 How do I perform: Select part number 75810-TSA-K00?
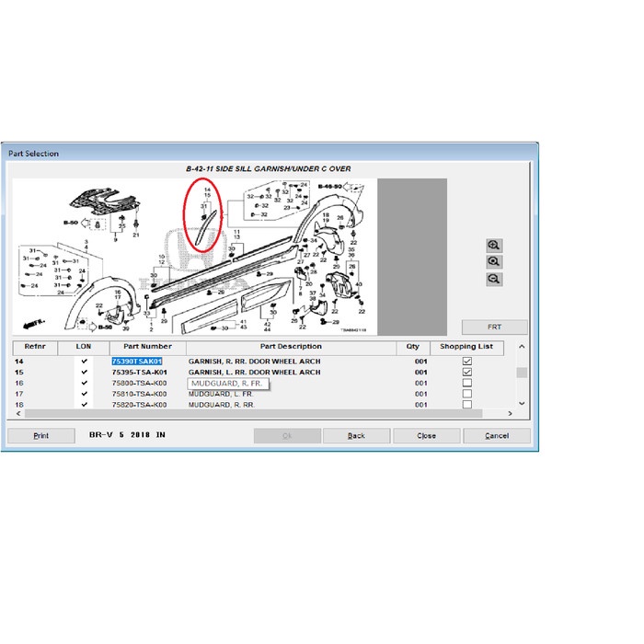(x=139, y=394)
